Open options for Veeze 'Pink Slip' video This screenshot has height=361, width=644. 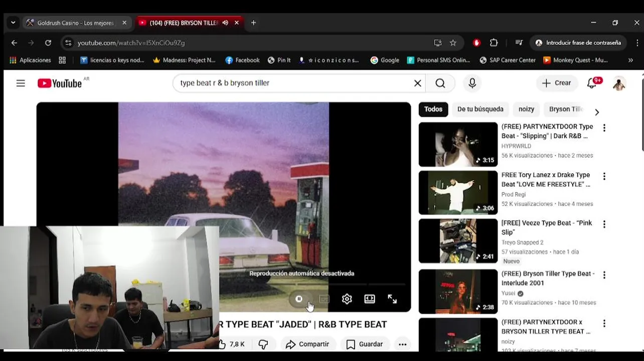[x=604, y=224]
